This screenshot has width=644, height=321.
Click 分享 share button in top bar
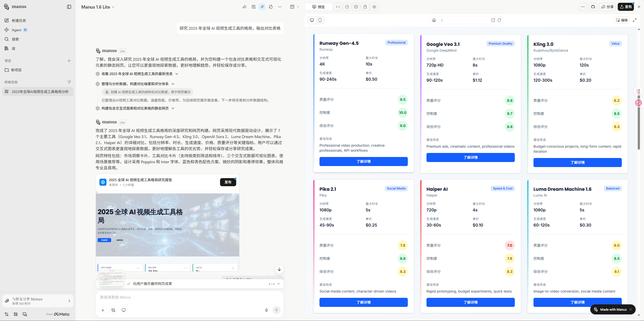607,7
